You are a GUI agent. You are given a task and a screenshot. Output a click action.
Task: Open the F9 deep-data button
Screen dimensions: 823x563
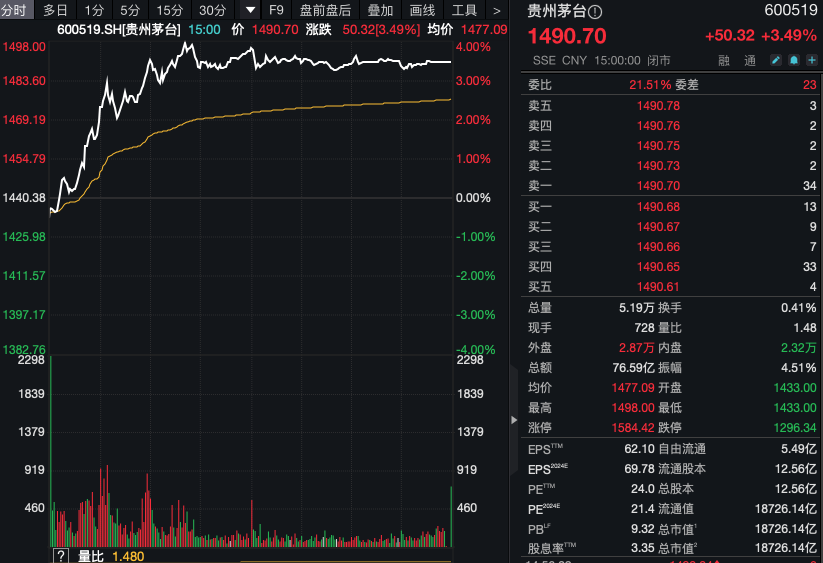point(276,10)
